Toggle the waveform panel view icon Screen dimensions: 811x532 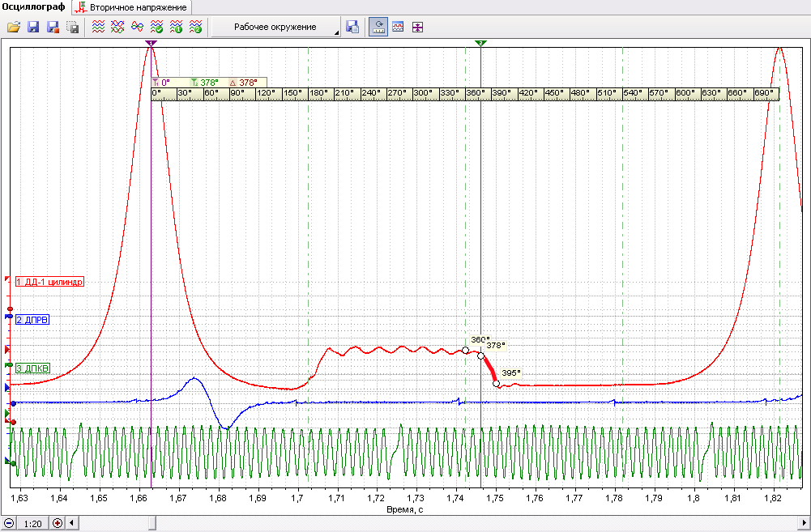398,27
